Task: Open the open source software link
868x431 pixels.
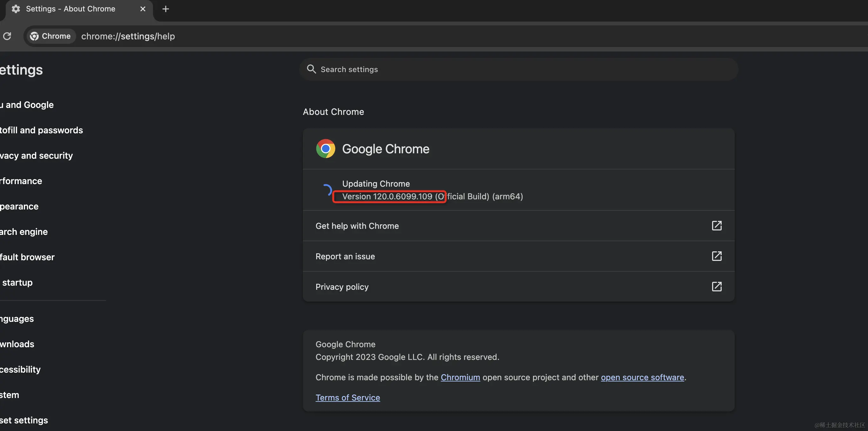Action: click(x=642, y=377)
